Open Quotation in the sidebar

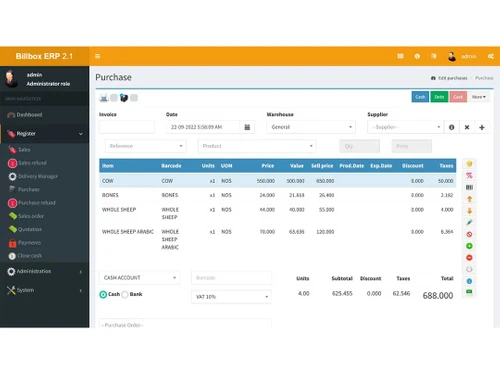(30, 229)
